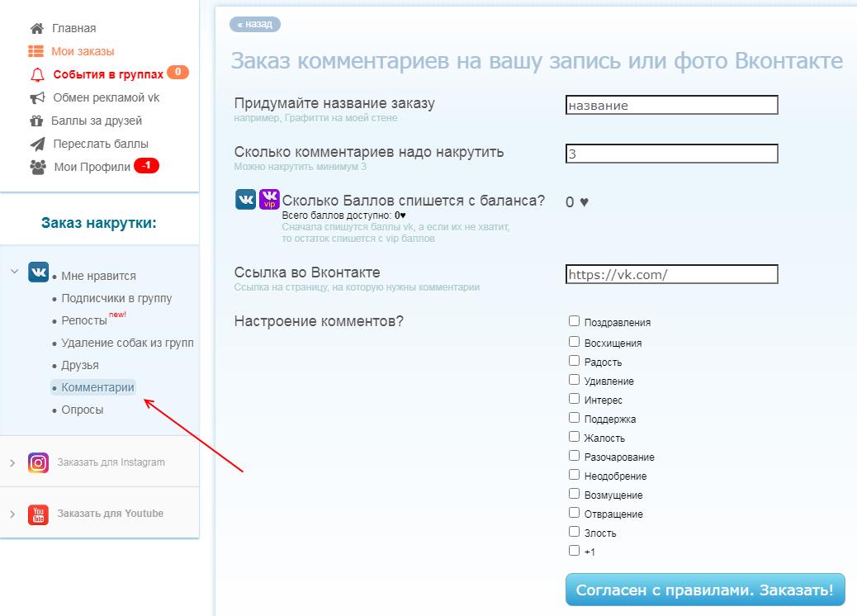The image size is (857, 616).
Task: Tick the Возмущение checkbox
Action: 574,494
